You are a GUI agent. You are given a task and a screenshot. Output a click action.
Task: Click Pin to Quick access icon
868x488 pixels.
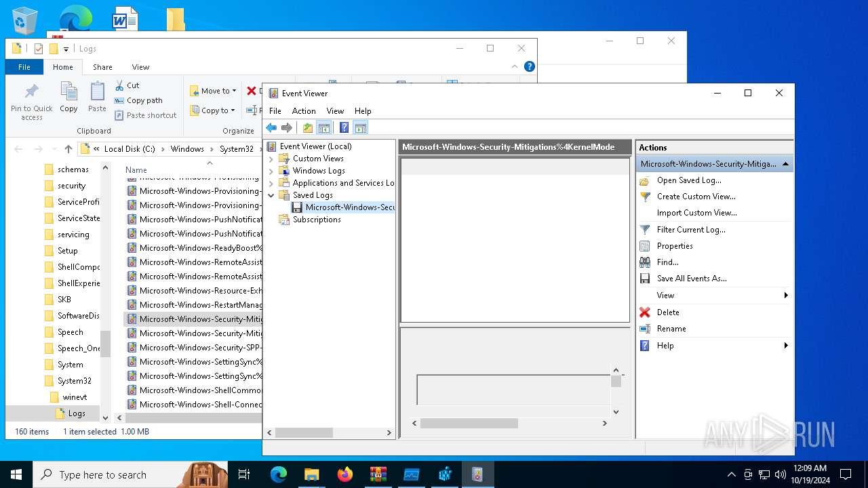(x=31, y=102)
